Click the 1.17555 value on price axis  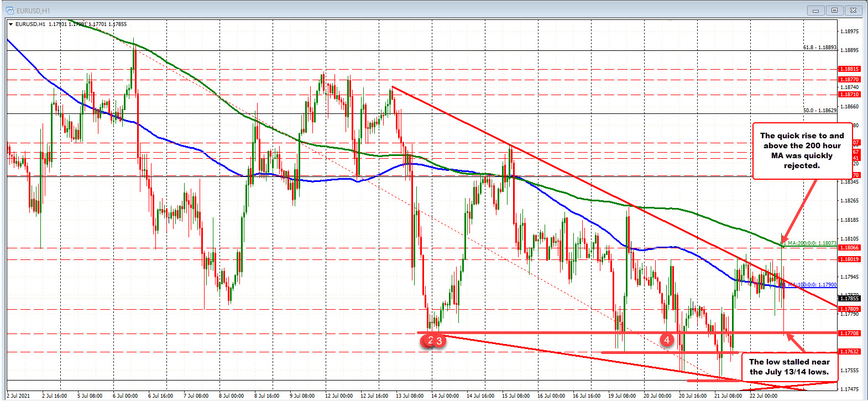(850, 371)
